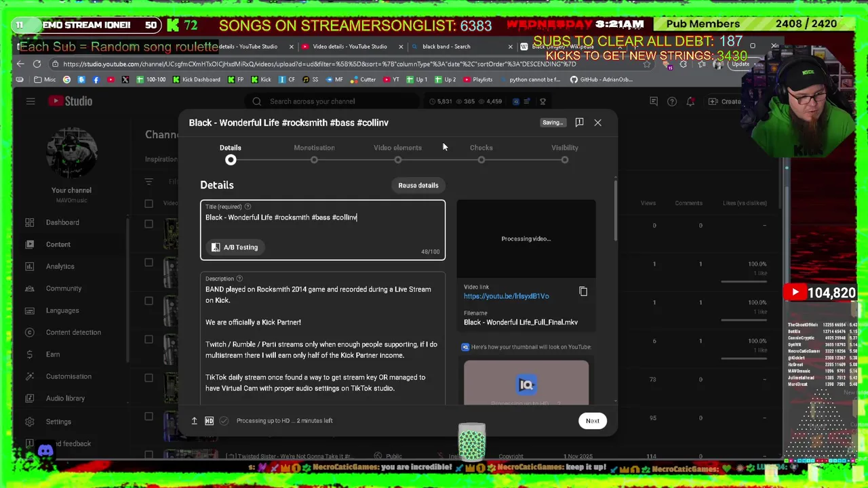Click the IQ icon next to thumbnail preview text
868x488 pixels.
pyautogui.click(x=465, y=347)
